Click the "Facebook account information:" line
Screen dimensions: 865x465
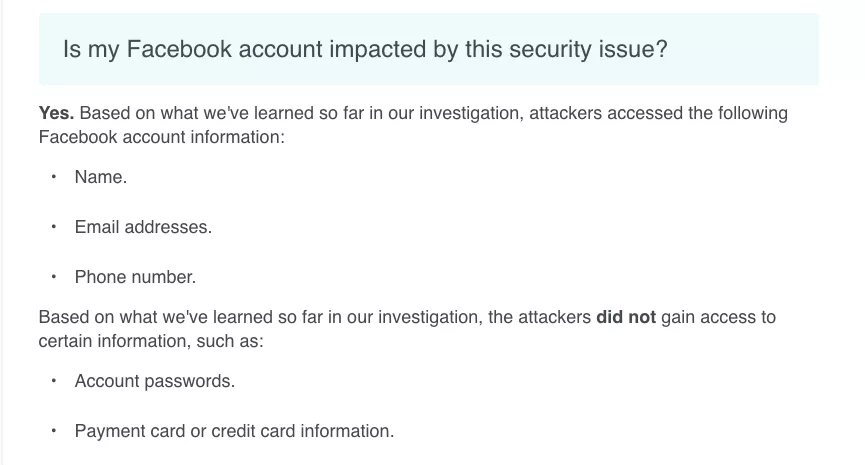click(x=162, y=137)
